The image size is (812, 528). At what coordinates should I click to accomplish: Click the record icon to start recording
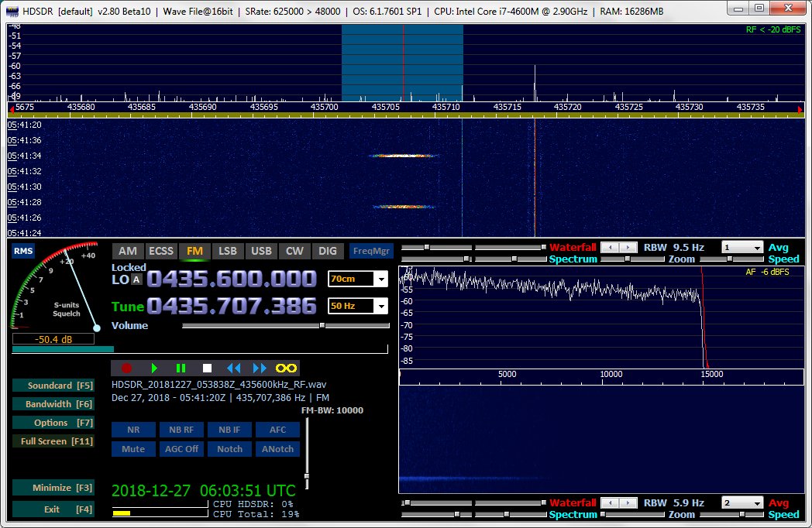[126, 368]
